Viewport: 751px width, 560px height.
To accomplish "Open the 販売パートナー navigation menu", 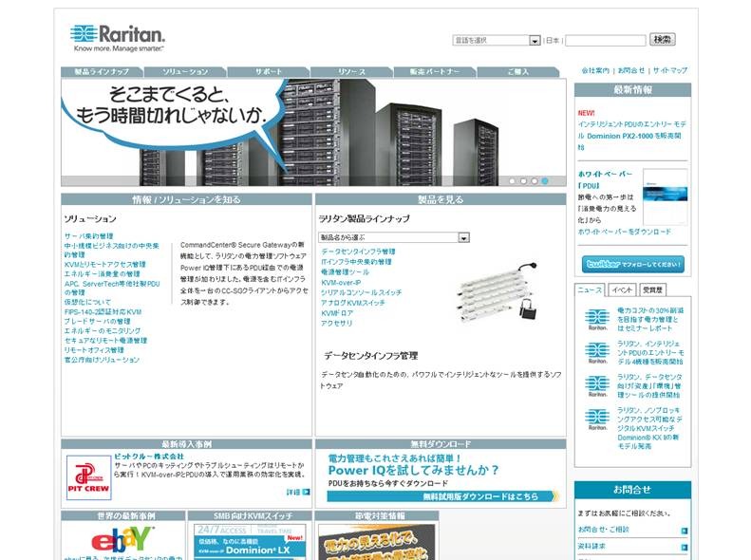I will point(435,72).
